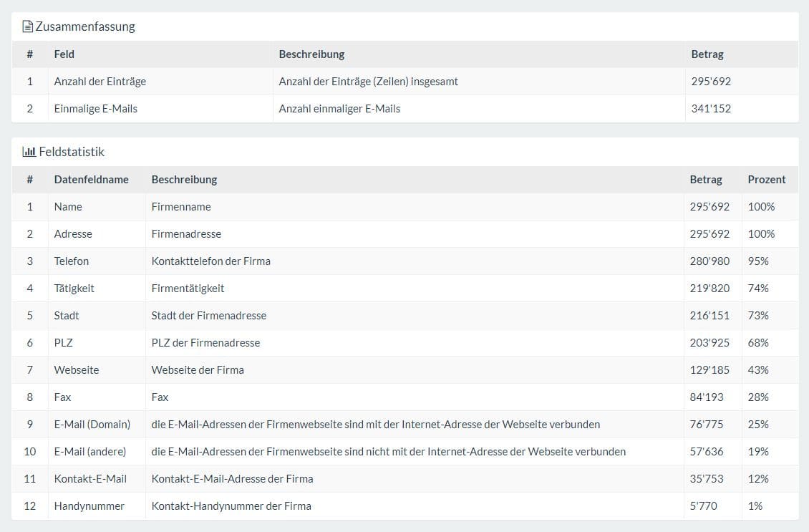This screenshot has width=809, height=532.
Task: Click the 341'152 amount value
Action: (710, 109)
